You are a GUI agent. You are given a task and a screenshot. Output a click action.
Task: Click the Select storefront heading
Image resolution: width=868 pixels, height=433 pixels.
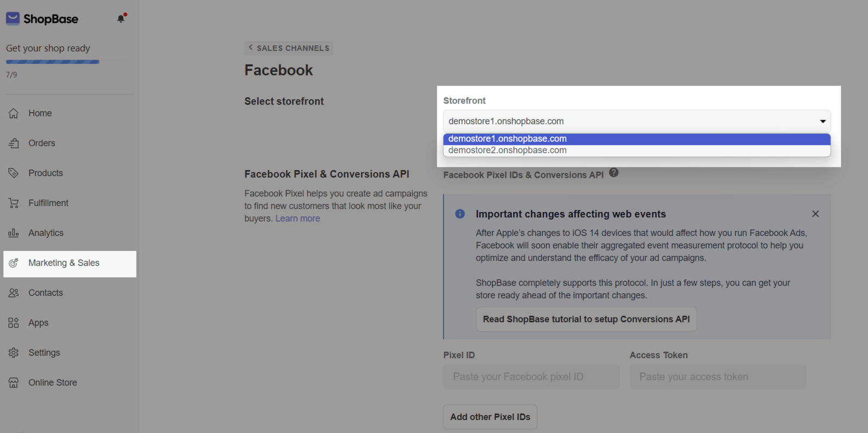[284, 101]
